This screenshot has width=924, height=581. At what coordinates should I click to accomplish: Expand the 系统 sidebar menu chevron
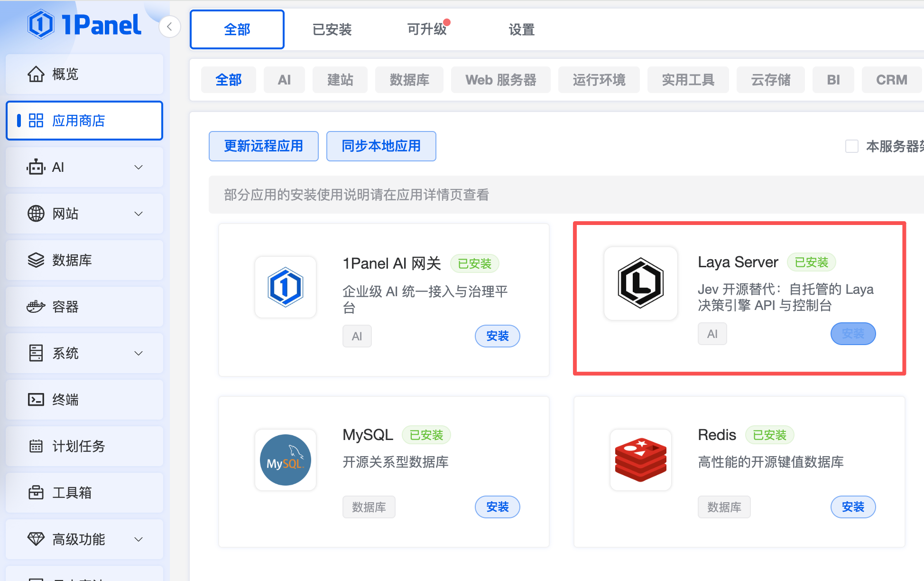(x=139, y=353)
